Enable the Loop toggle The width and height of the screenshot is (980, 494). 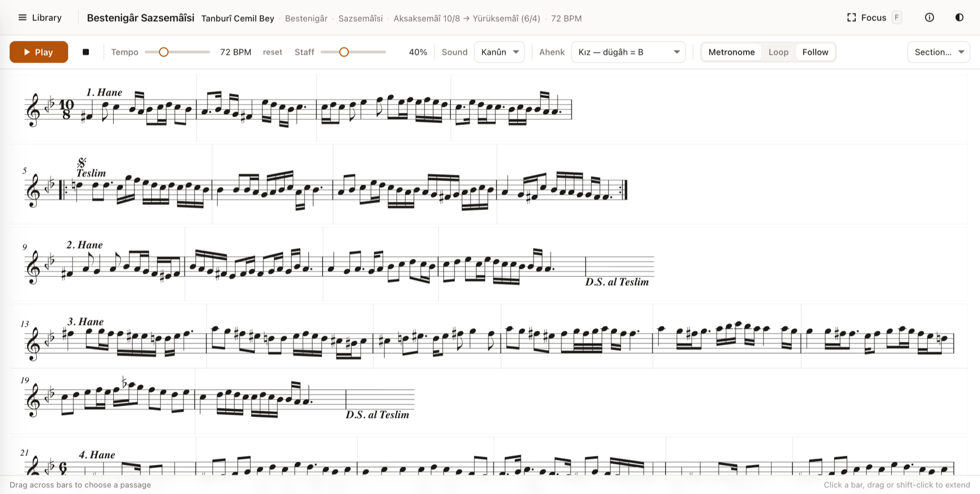point(778,52)
